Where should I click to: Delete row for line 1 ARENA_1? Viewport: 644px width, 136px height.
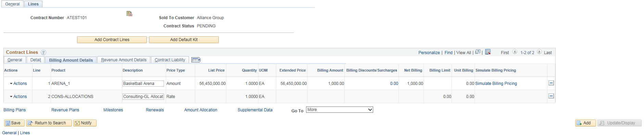click(x=551, y=83)
